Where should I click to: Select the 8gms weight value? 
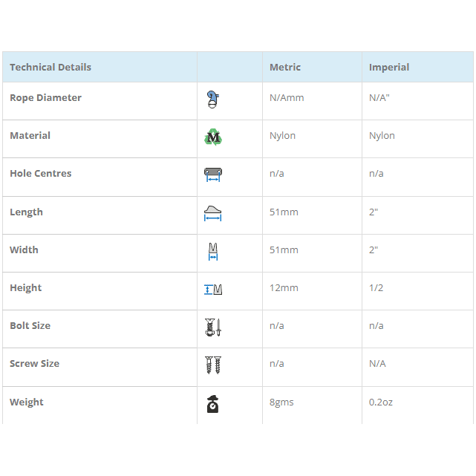click(281, 402)
